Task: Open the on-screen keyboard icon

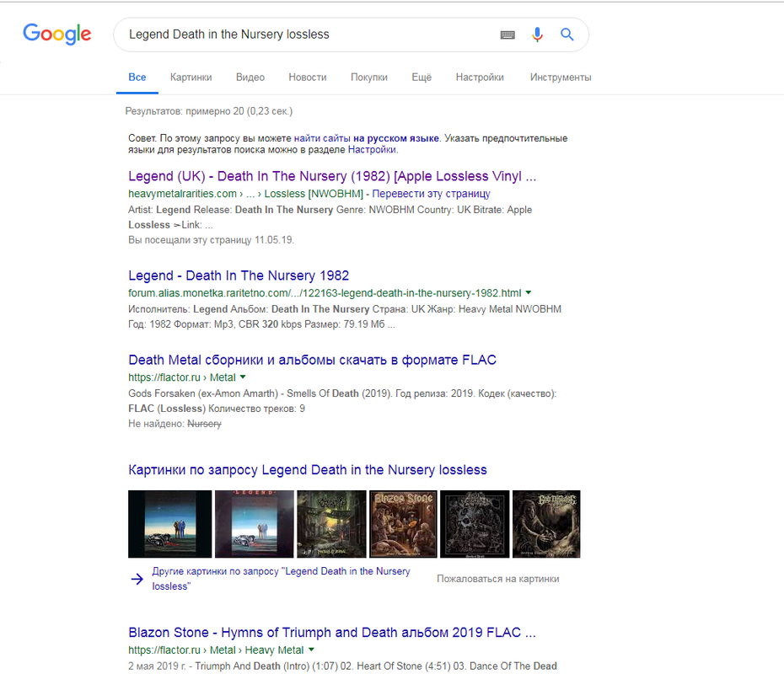Action: (x=507, y=35)
